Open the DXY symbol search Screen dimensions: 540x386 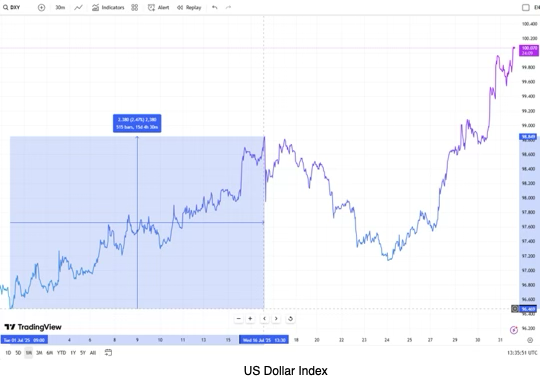click(12, 7)
